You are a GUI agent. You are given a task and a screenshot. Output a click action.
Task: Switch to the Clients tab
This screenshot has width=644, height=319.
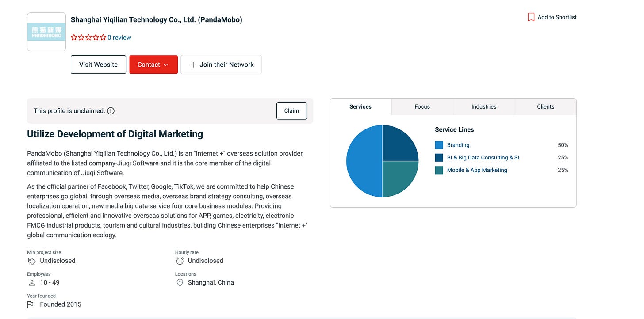[x=546, y=106]
